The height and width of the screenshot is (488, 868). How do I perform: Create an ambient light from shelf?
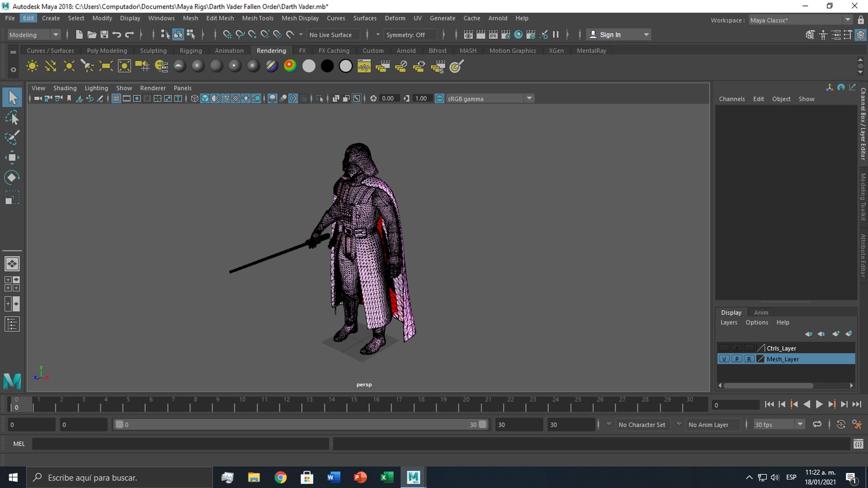click(32, 66)
